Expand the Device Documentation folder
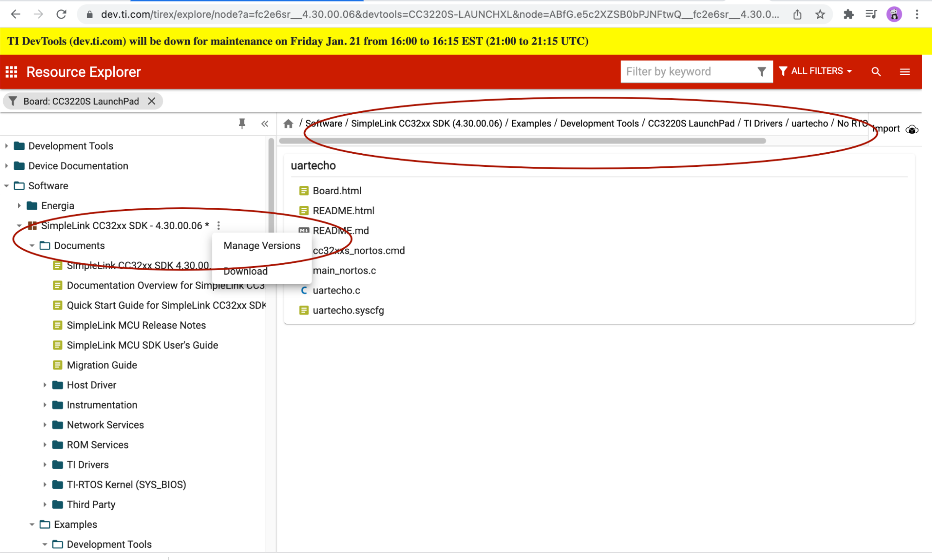 coord(7,166)
